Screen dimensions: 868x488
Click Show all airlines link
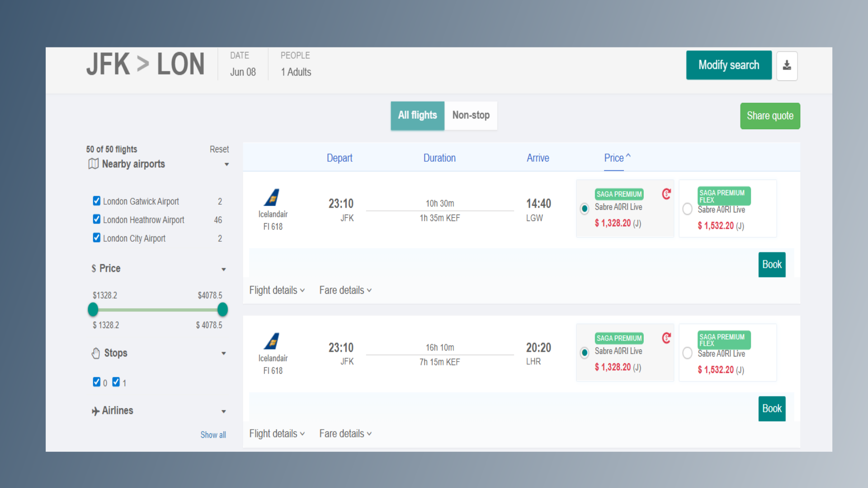click(x=213, y=435)
